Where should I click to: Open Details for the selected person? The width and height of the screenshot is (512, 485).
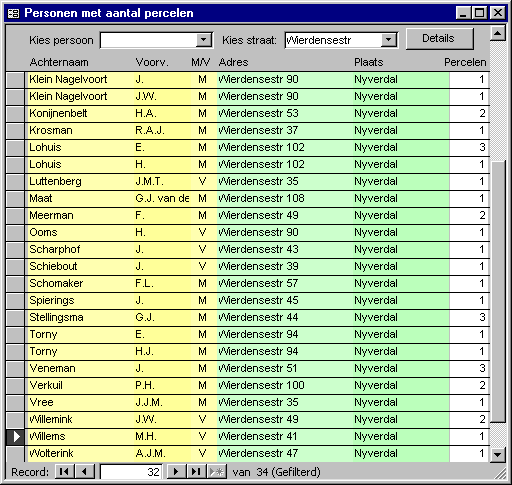coord(439,39)
